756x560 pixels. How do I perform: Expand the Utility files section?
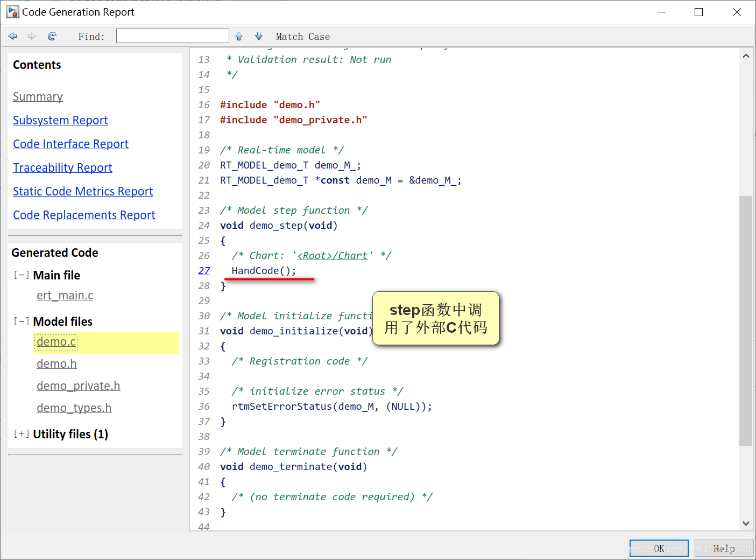click(22, 434)
